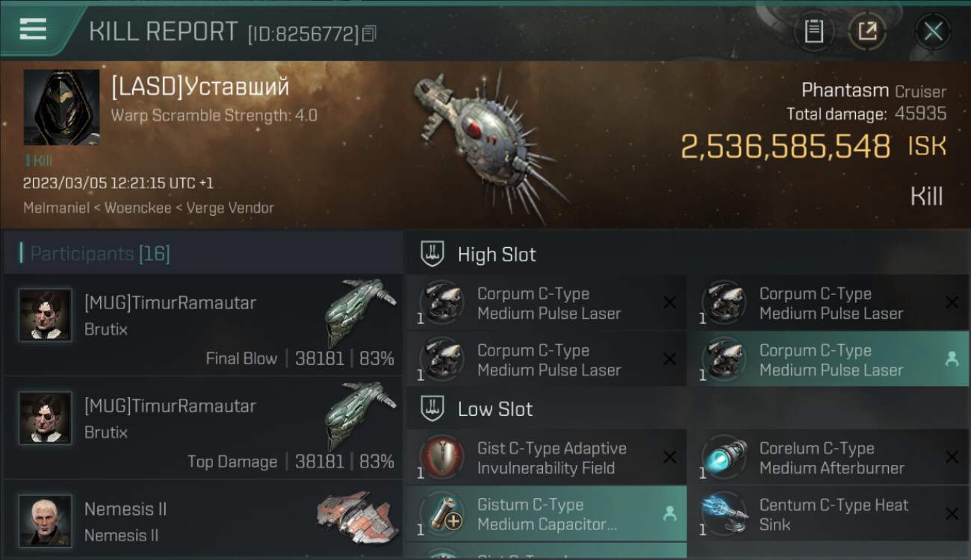Viewport: 971px width, 560px height.
Task: Share the kill report externally
Action: (867, 31)
